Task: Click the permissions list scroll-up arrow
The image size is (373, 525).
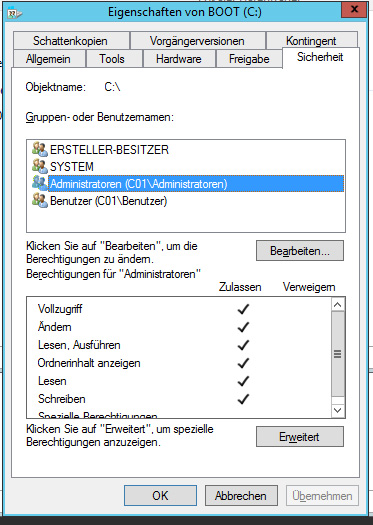Action: click(338, 305)
